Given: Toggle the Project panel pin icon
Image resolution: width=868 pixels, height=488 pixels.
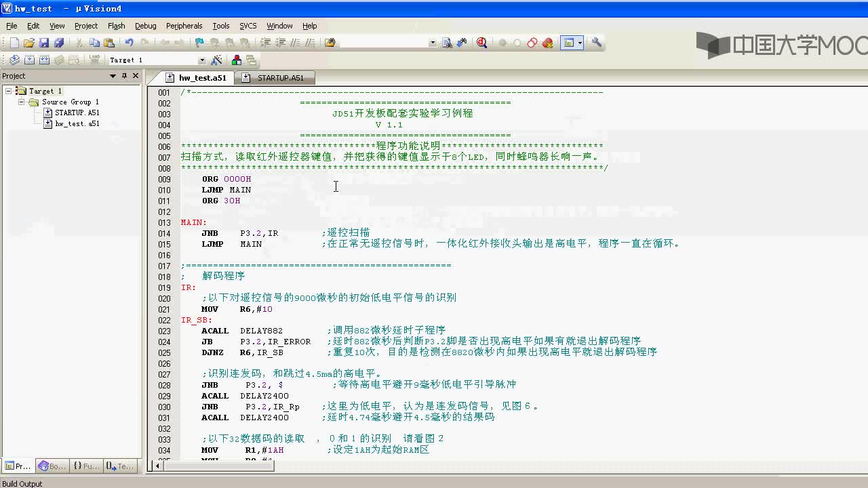Looking at the screenshot, I should pyautogui.click(x=124, y=76).
